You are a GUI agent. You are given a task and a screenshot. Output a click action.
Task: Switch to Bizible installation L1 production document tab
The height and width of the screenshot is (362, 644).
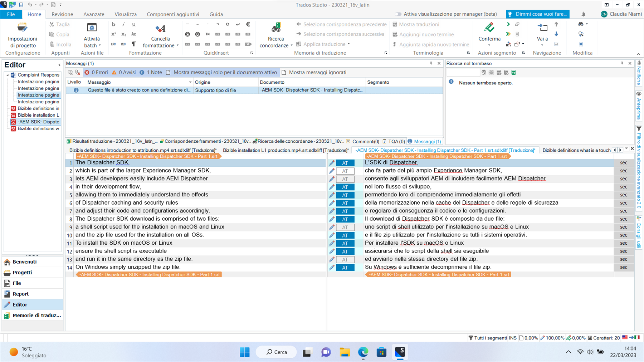[x=286, y=150]
